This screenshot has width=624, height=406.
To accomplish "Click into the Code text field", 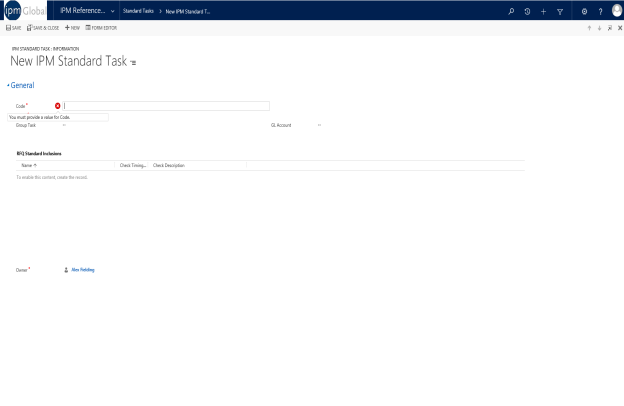I will (x=167, y=105).
